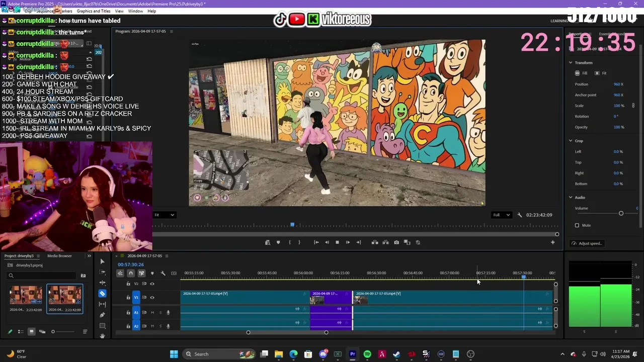This screenshot has width=644, height=362.
Task: Solo track A2
Action: click(160, 326)
